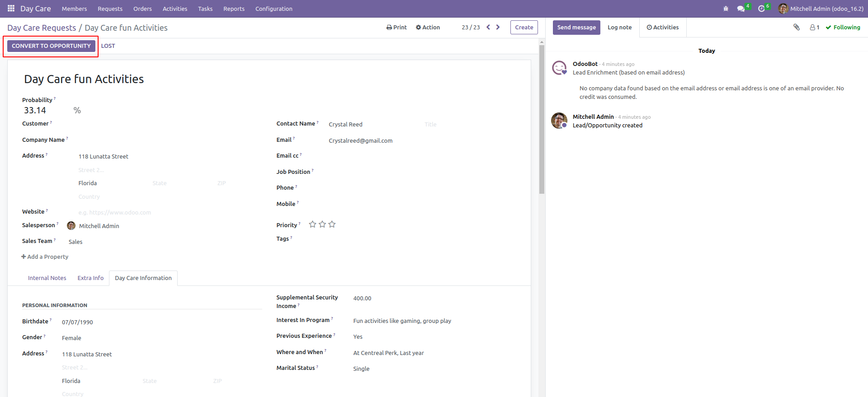This screenshot has width=868, height=397.
Task: Click the Birthdate field
Action: pos(161,322)
